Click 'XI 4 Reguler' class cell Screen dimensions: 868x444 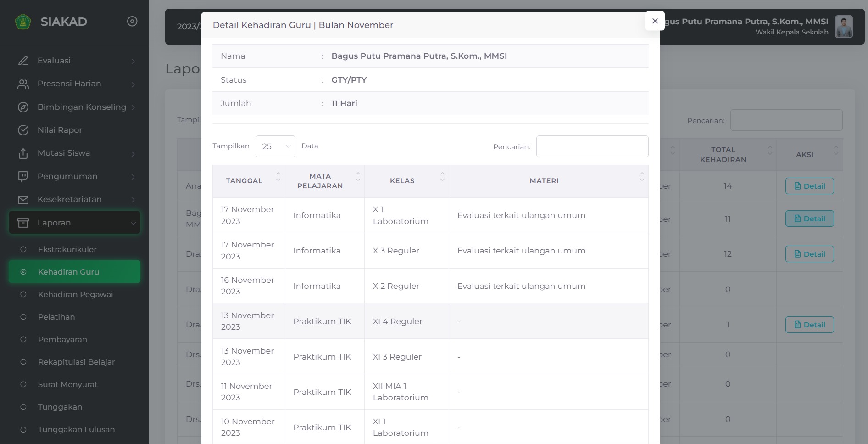(x=406, y=321)
